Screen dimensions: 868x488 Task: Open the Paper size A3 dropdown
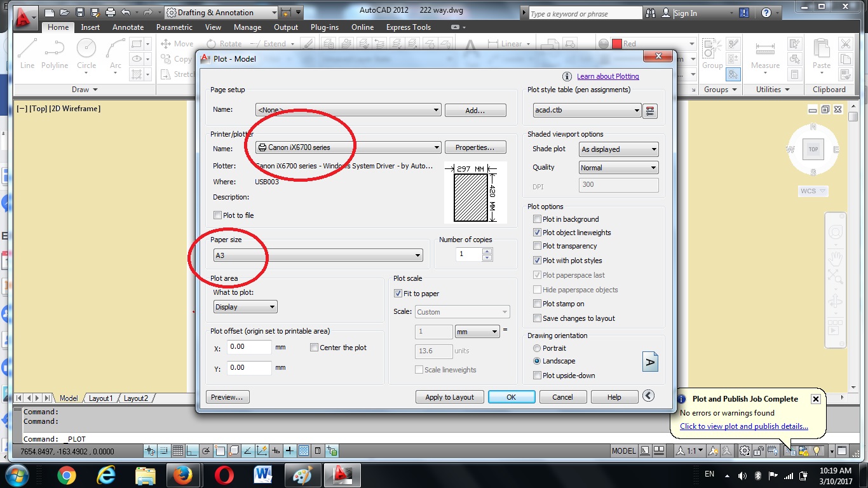[318, 255]
